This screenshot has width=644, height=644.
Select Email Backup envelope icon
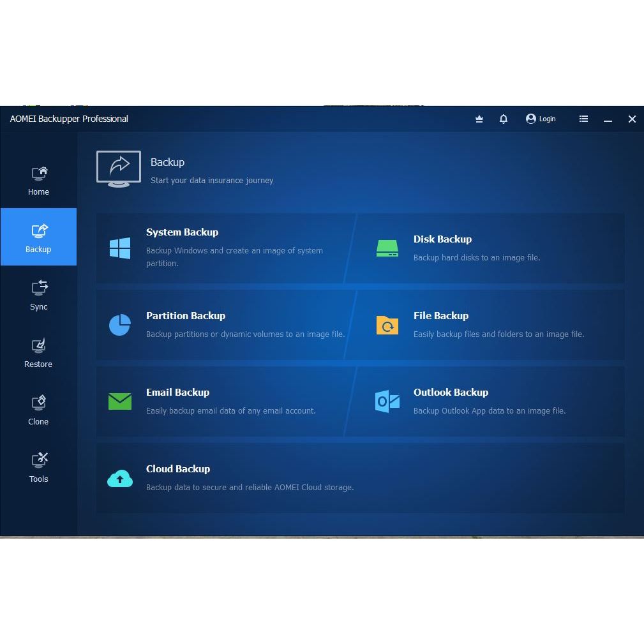pos(119,401)
